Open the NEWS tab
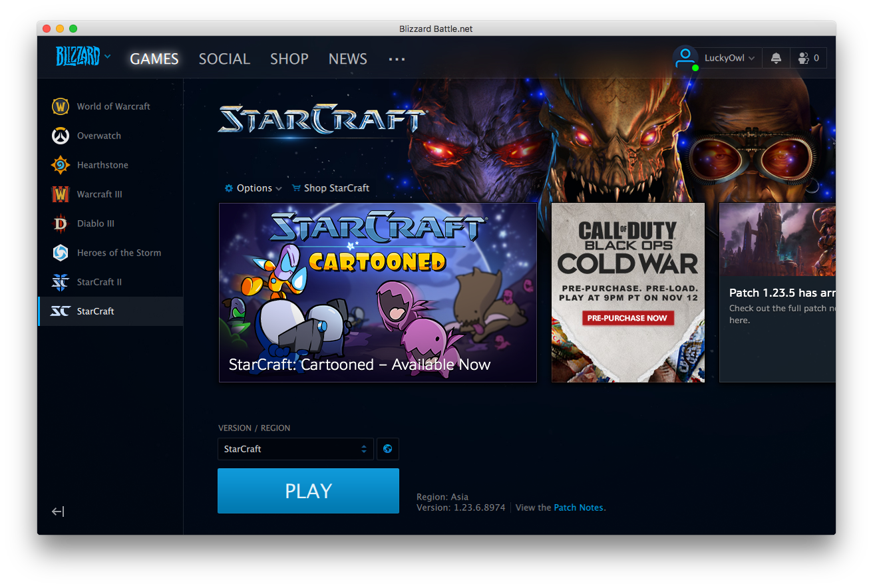873x588 pixels. coord(348,59)
